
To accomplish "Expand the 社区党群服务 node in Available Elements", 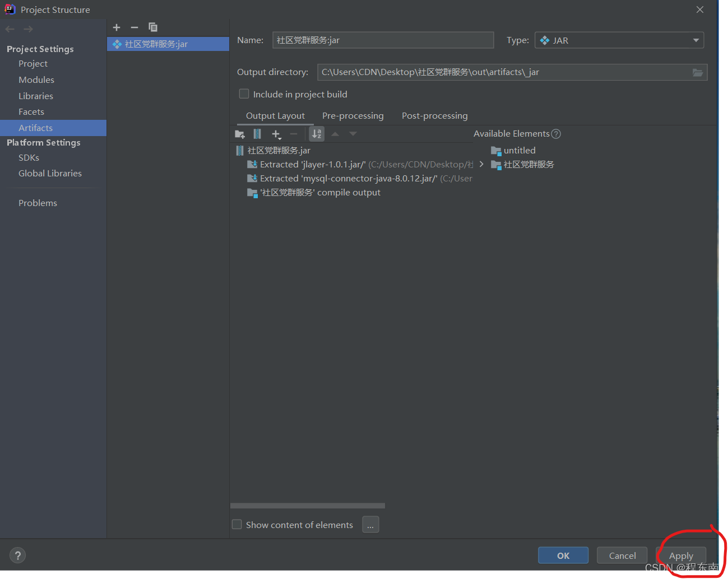I will 481,165.
